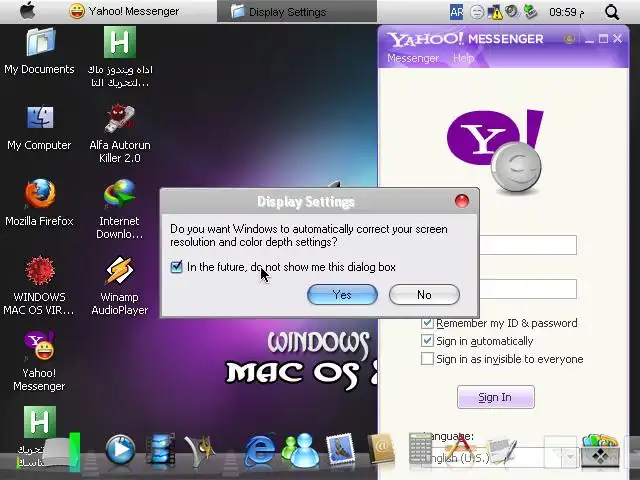Open the calculator icon in the dock
This screenshot has width=640, height=480.
pos(420,448)
